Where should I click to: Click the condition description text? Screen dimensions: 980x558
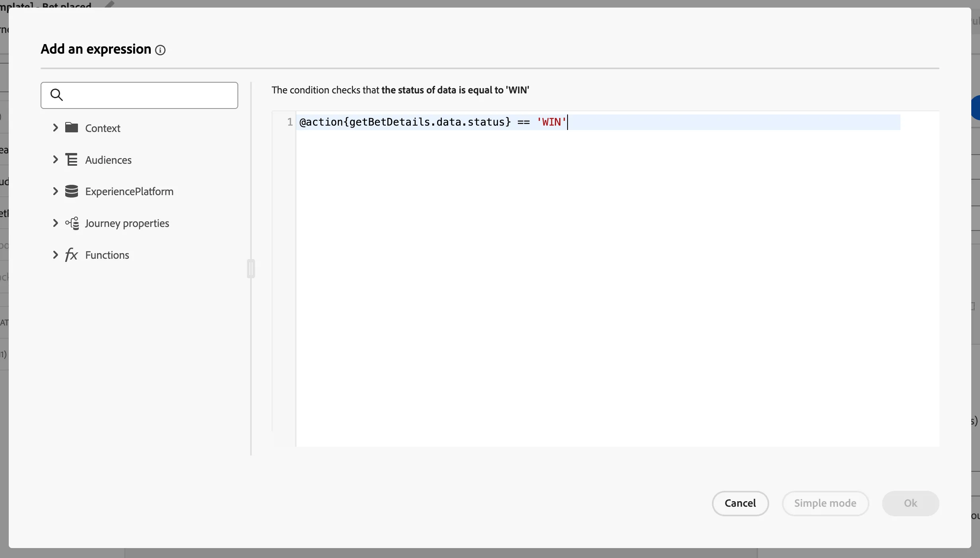pos(400,90)
